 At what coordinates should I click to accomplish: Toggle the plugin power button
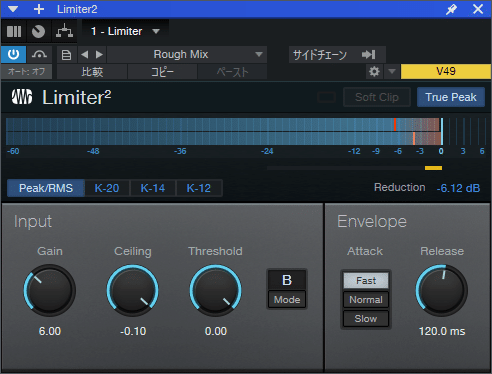[x=13, y=54]
